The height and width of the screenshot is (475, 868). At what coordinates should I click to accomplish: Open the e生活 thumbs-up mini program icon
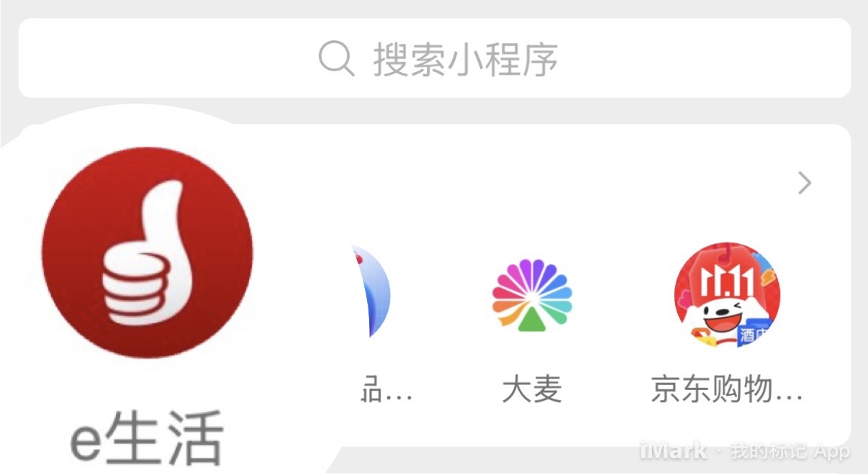point(148,253)
